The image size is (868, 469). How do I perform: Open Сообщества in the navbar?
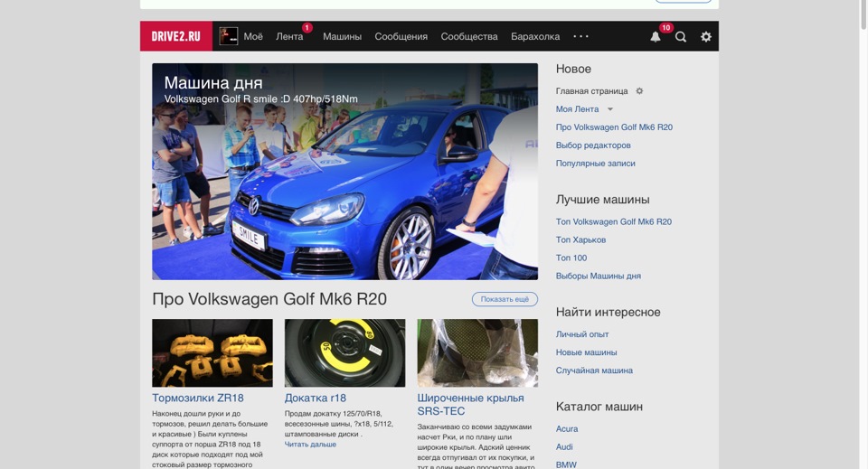point(469,36)
